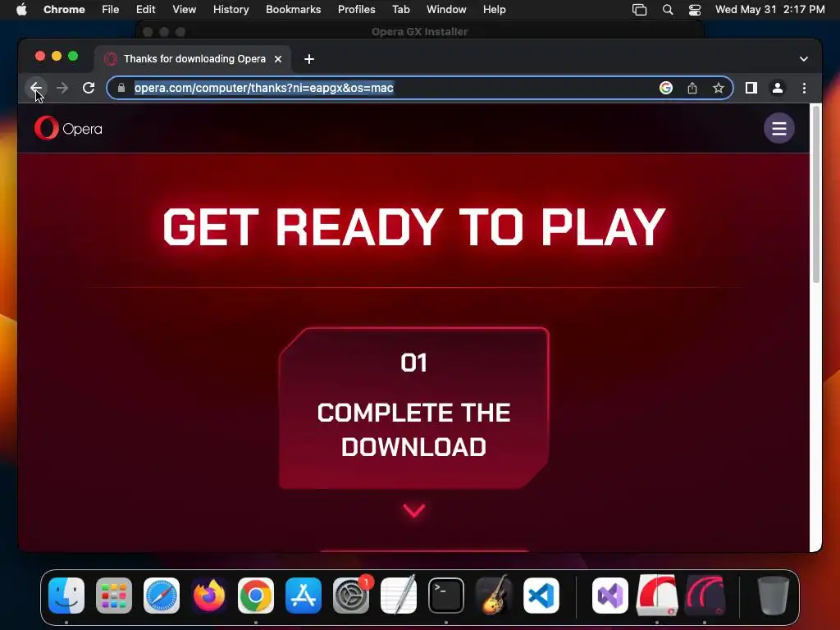Open the History menu

pos(231,10)
